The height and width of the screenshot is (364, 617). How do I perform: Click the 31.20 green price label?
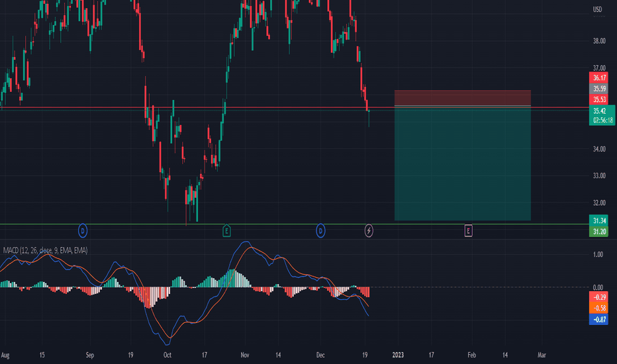[599, 232]
